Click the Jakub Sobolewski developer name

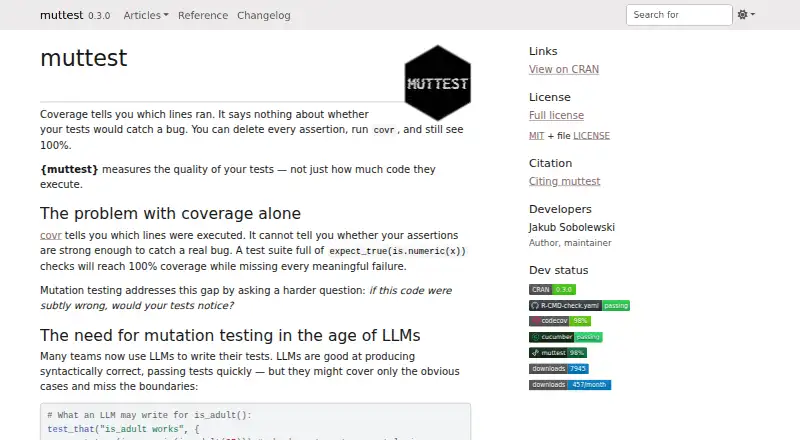click(x=571, y=227)
